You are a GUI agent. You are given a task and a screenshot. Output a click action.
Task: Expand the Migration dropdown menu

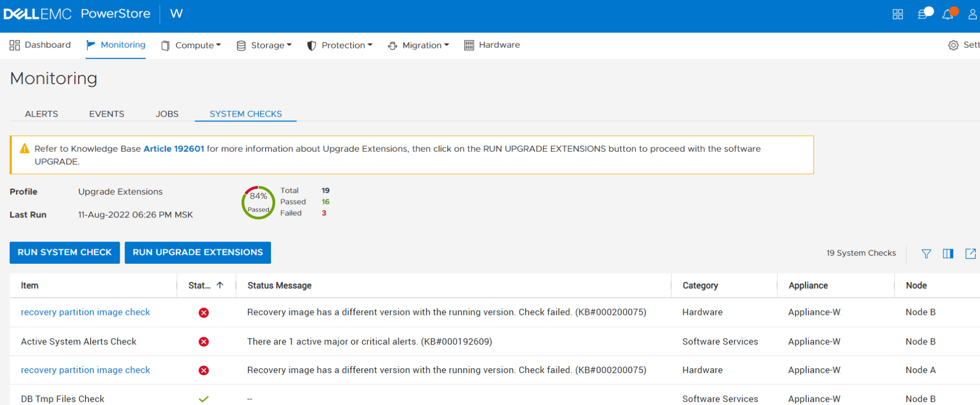click(419, 45)
